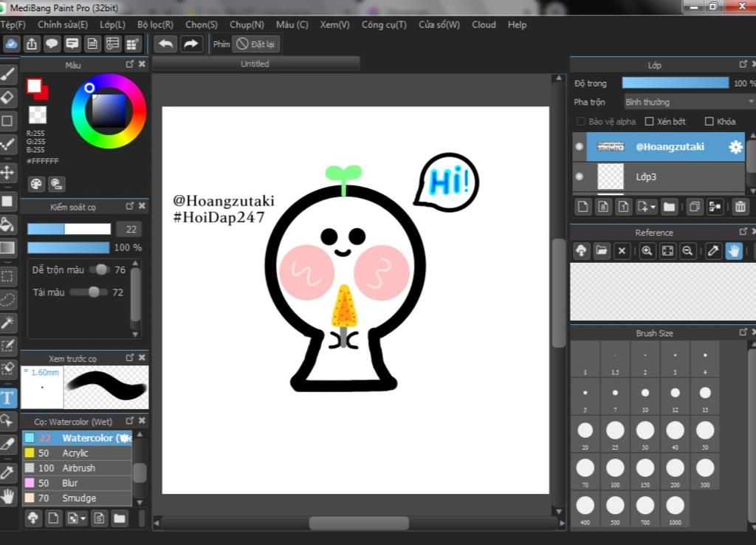The image size is (756, 545).
Task: Select the Text tool
Action: click(7, 398)
